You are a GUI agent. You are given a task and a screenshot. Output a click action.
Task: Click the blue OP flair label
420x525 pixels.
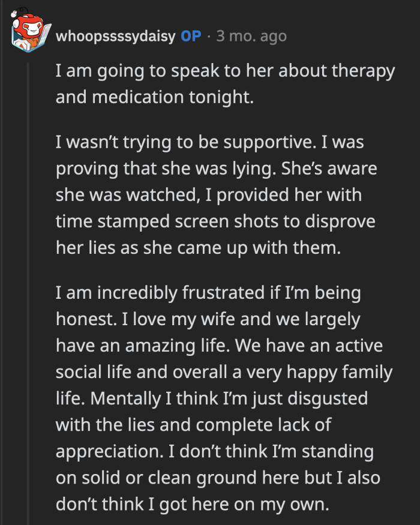tap(191, 37)
